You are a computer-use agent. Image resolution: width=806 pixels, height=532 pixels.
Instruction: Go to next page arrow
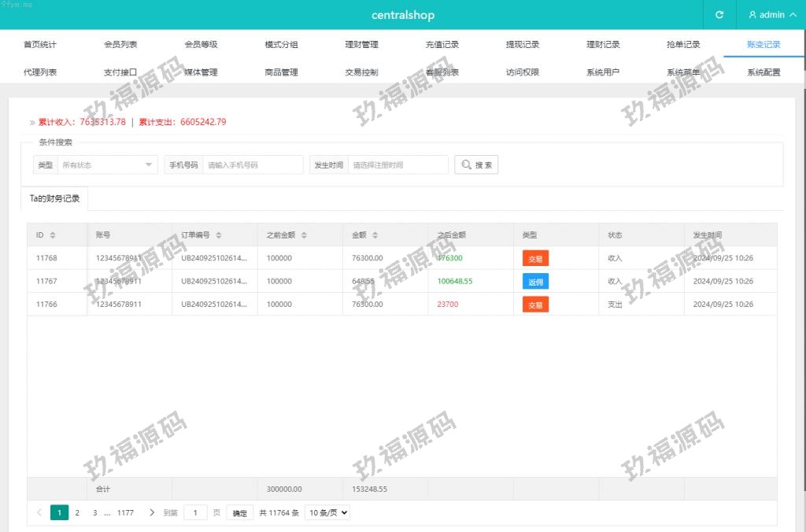(152, 512)
